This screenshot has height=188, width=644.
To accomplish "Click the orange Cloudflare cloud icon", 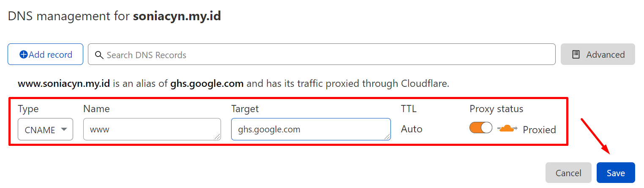I will (508, 129).
